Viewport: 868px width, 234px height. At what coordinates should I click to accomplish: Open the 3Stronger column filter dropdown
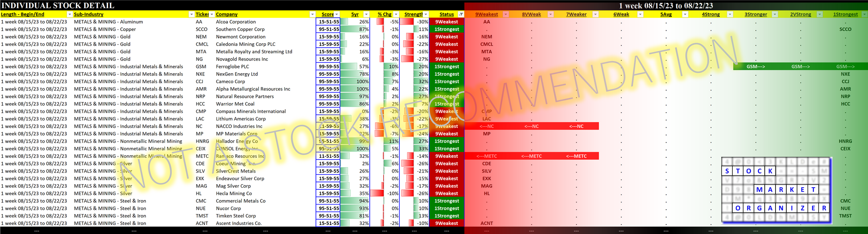[775, 14]
